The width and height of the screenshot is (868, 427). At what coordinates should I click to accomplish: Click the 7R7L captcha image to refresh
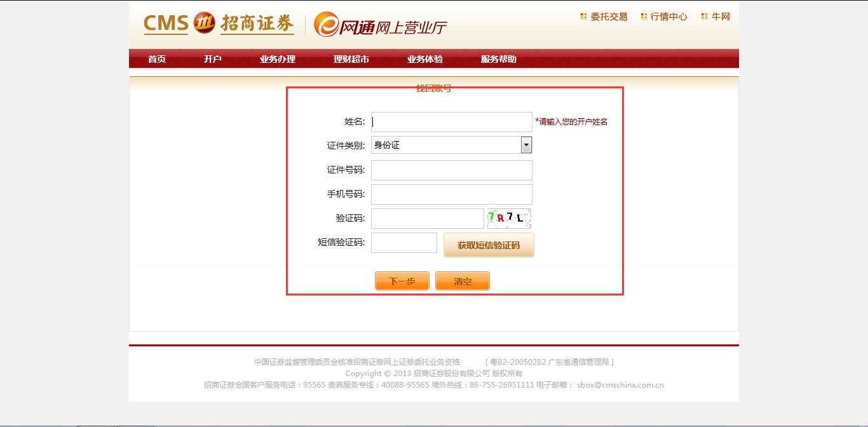tap(509, 218)
